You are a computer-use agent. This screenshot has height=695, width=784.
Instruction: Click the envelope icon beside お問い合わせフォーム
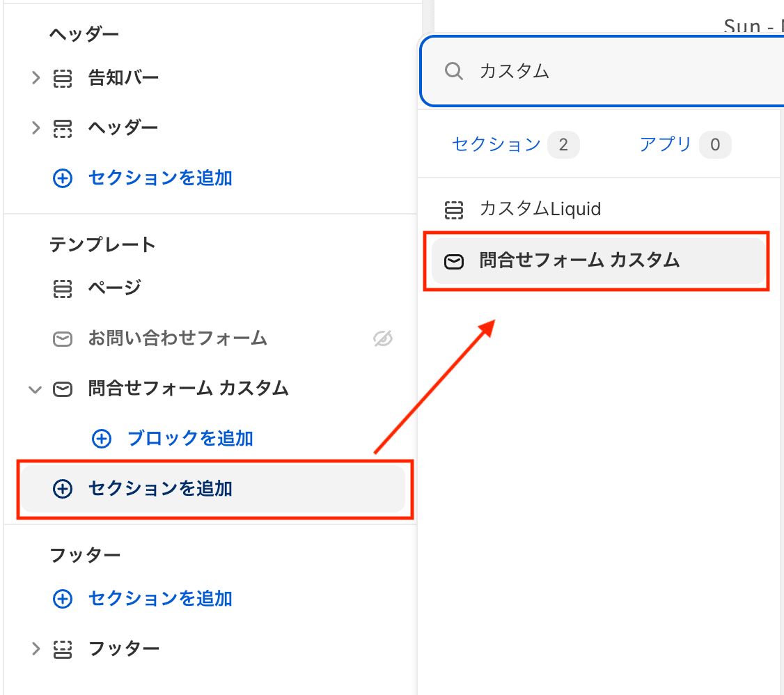63,339
